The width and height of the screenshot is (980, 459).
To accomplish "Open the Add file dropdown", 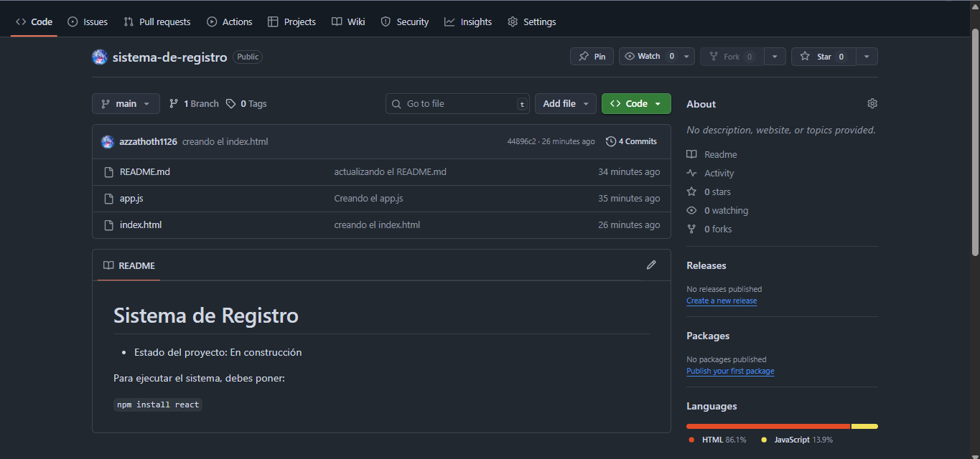I will point(566,103).
